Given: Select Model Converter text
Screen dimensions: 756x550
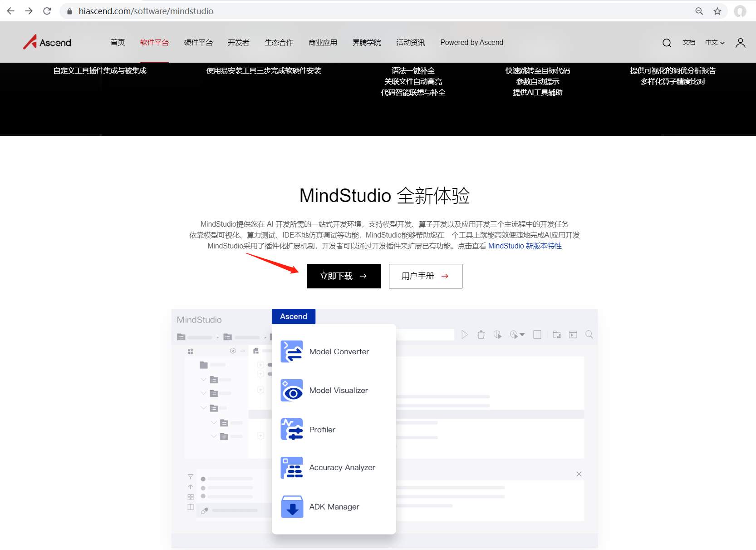Looking at the screenshot, I should pyautogui.click(x=339, y=352).
